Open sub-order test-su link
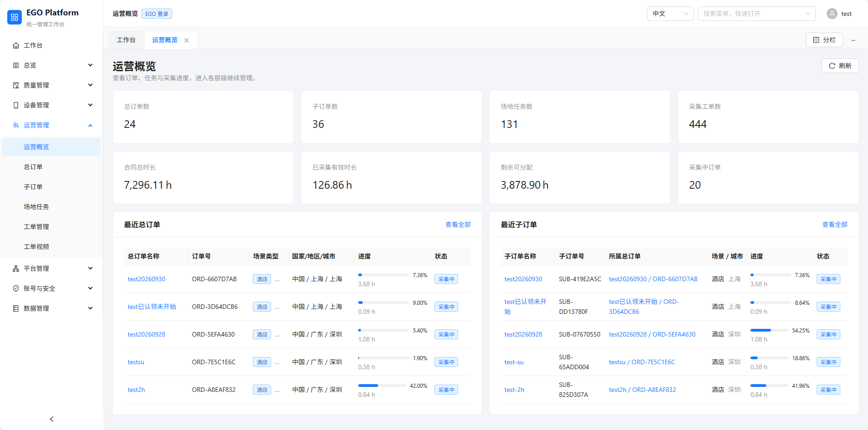The width and height of the screenshot is (868, 430). pyautogui.click(x=514, y=362)
